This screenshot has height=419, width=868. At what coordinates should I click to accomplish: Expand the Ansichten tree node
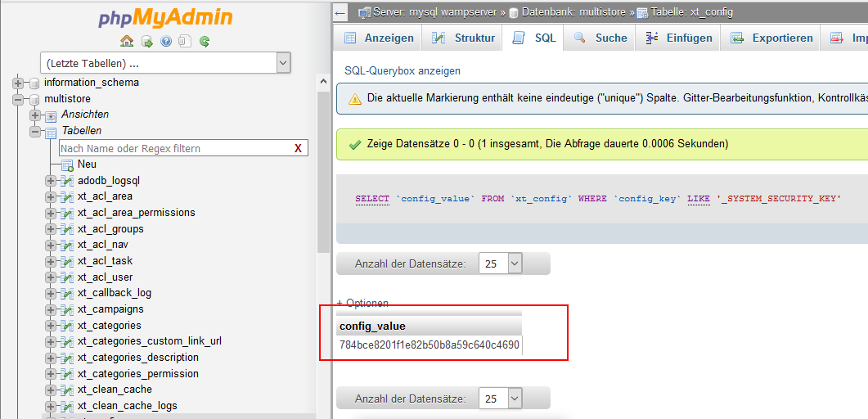click(35, 115)
